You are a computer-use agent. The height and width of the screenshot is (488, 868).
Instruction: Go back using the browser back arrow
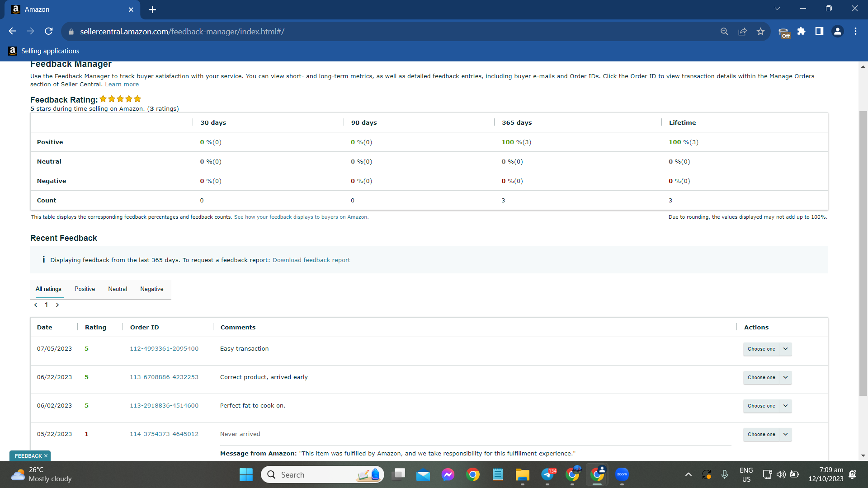click(x=12, y=31)
